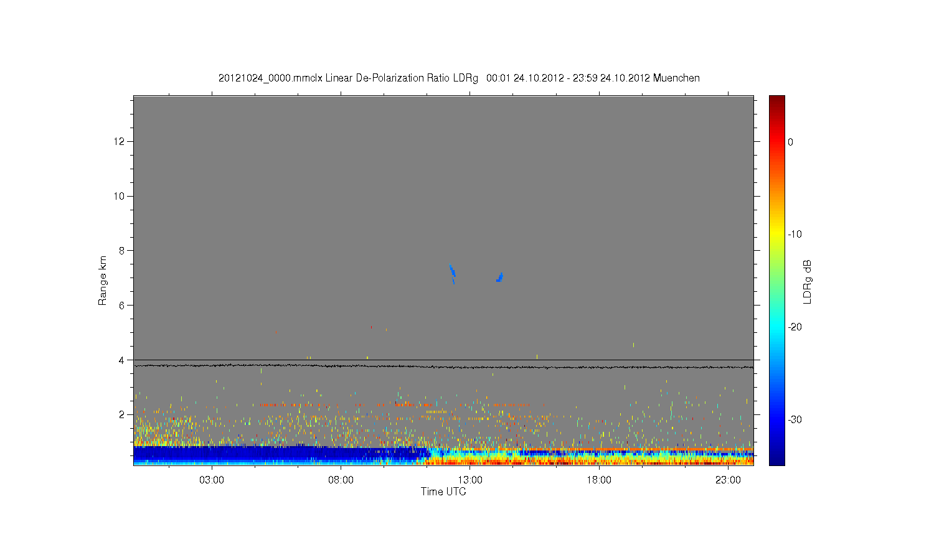Click the 'Range km' y-axis label
The height and width of the screenshot is (560, 934).
(x=103, y=281)
